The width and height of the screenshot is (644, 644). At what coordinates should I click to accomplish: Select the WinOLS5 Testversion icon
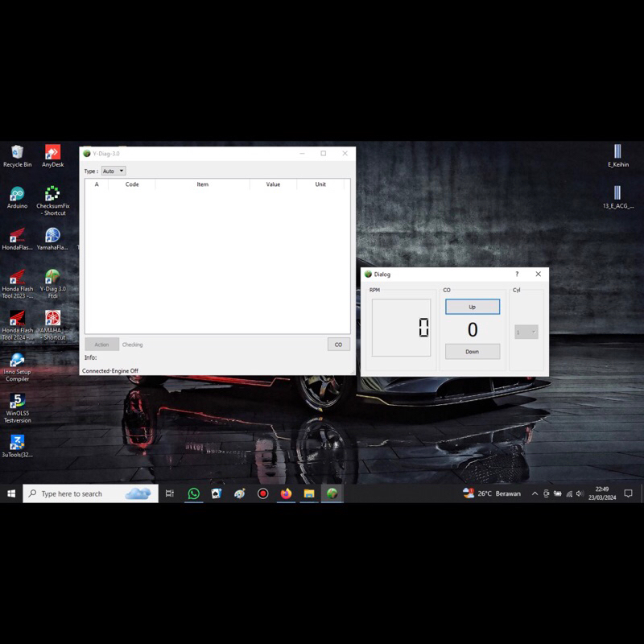tap(17, 409)
